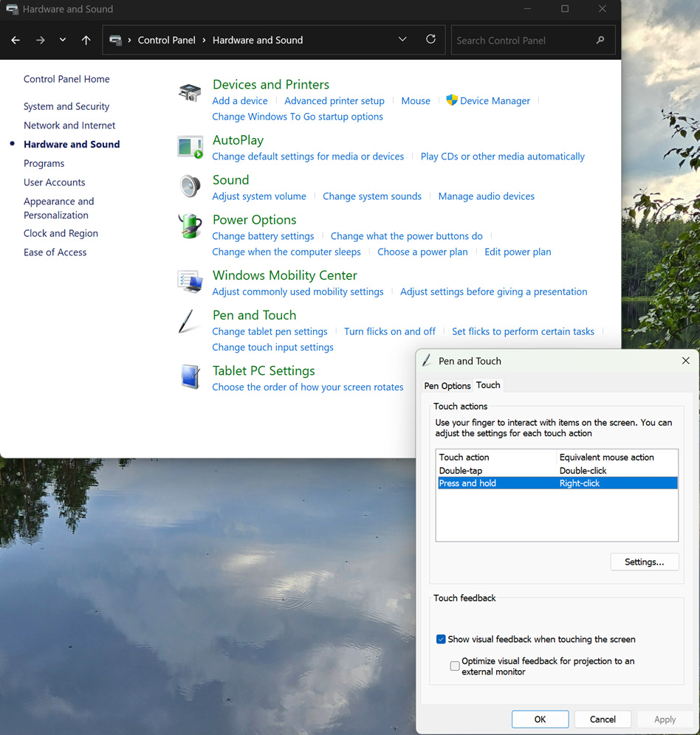Open the Sound speaker icon

(x=190, y=186)
